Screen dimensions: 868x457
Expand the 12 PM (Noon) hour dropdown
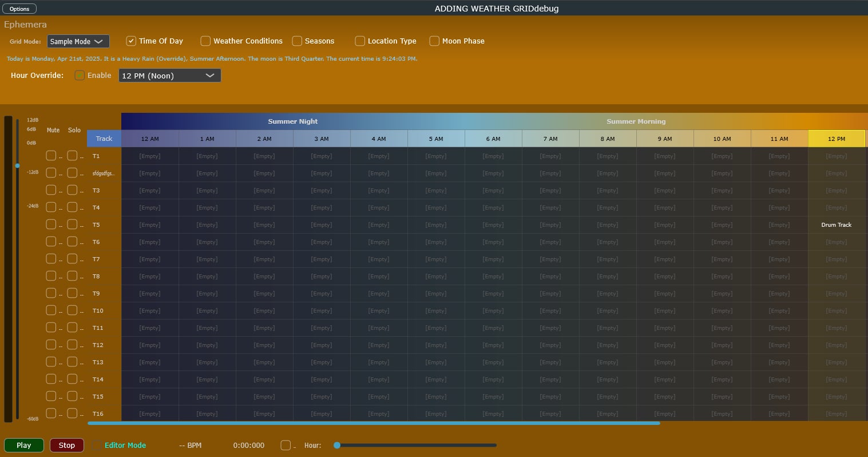169,76
